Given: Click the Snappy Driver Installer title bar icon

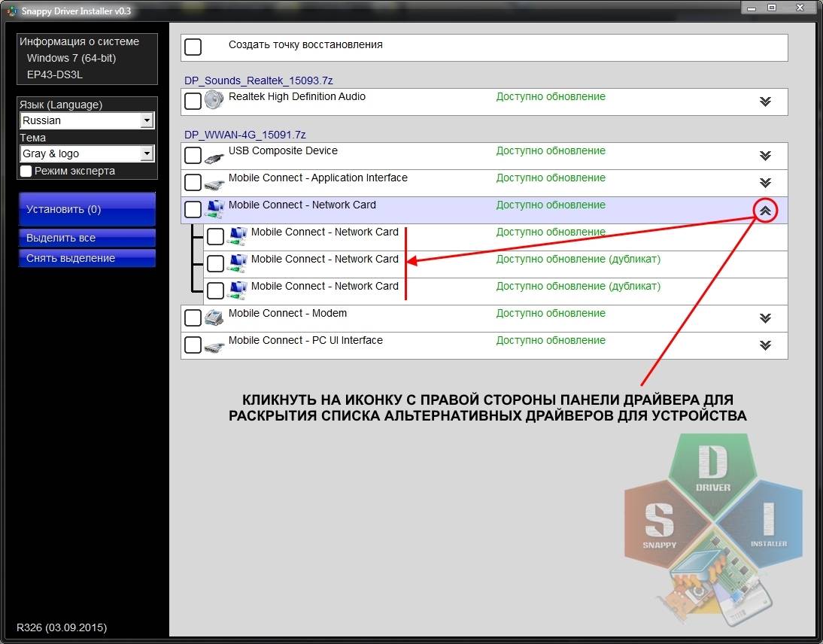Looking at the screenshot, I should (x=11, y=11).
